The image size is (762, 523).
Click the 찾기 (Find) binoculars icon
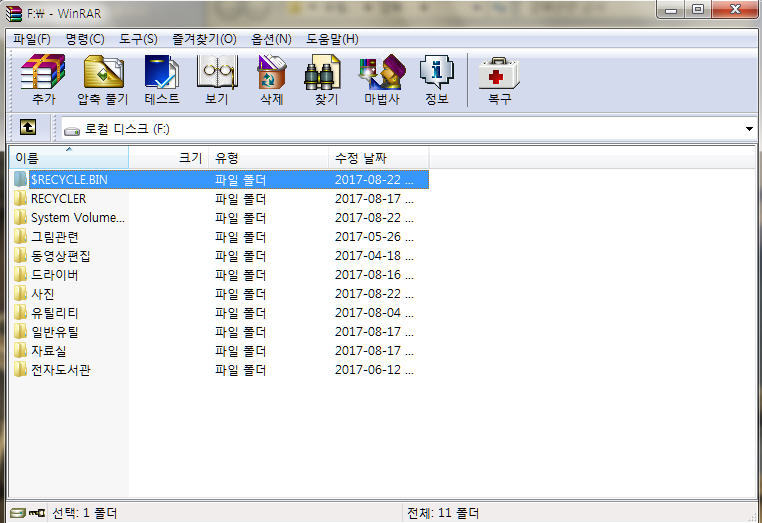point(323,72)
